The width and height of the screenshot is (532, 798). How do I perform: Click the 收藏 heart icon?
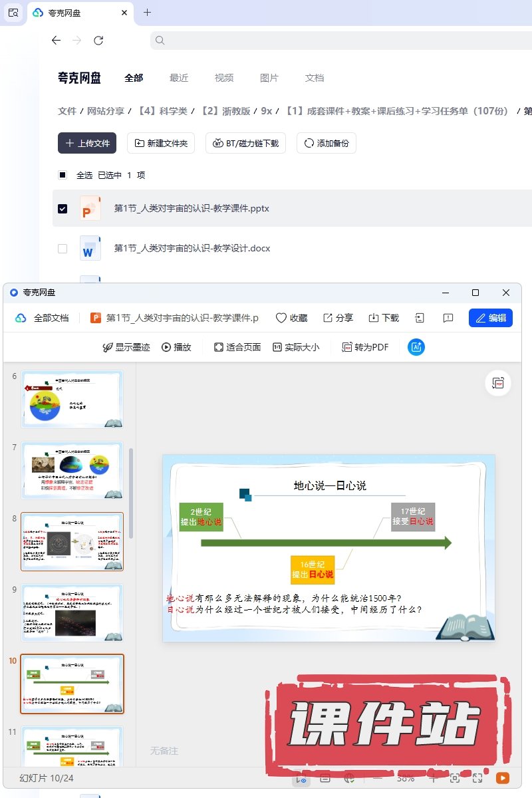pos(291,318)
